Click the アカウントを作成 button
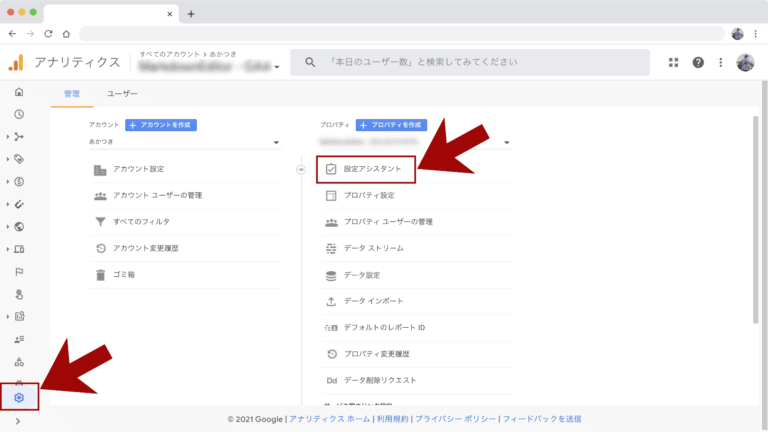This screenshot has width=768, height=432. [161, 125]
